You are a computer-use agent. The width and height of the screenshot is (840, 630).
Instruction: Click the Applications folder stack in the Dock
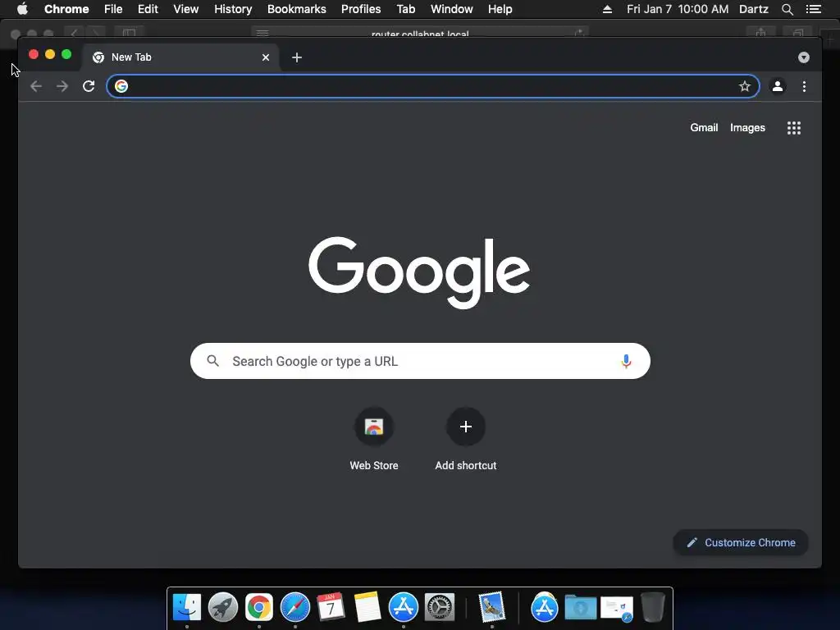pyautogui.click(x=545, y=607)
